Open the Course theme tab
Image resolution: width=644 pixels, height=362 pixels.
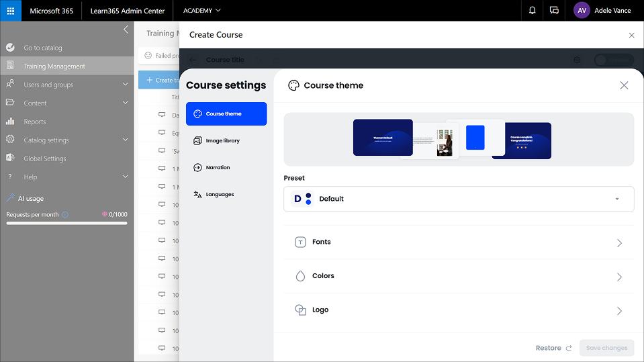point(226,114)
